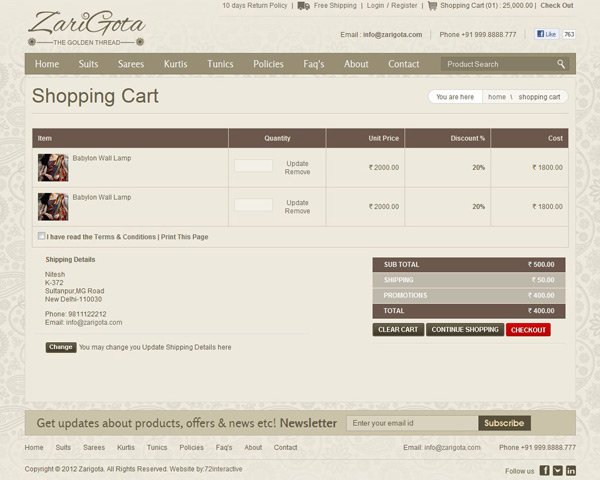The height and width of the screenshot is (480, 600).
Task: Focus the newsletter email input field
Action: coord(412,423)
